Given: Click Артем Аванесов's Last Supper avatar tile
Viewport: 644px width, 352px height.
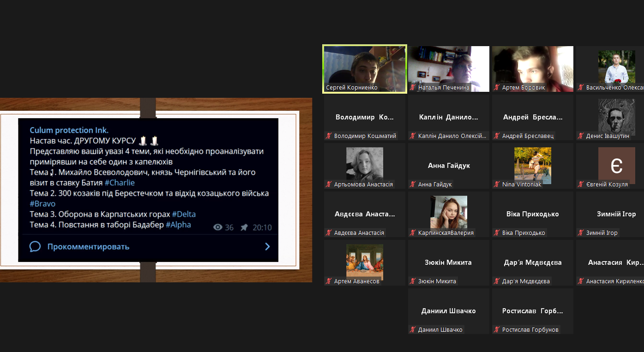Looking at the screenshot, I should tap(364, 260).
